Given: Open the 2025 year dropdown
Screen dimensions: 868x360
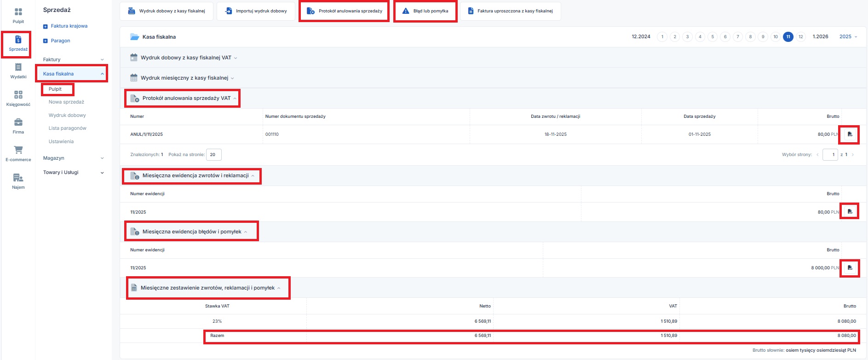Looking at the screenshot, I should 848,37.
